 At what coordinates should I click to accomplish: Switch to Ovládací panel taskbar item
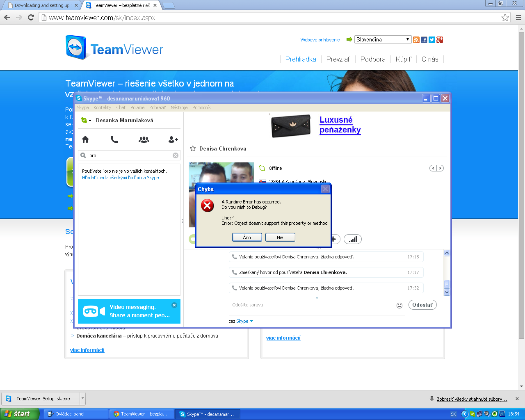(76, 414)
